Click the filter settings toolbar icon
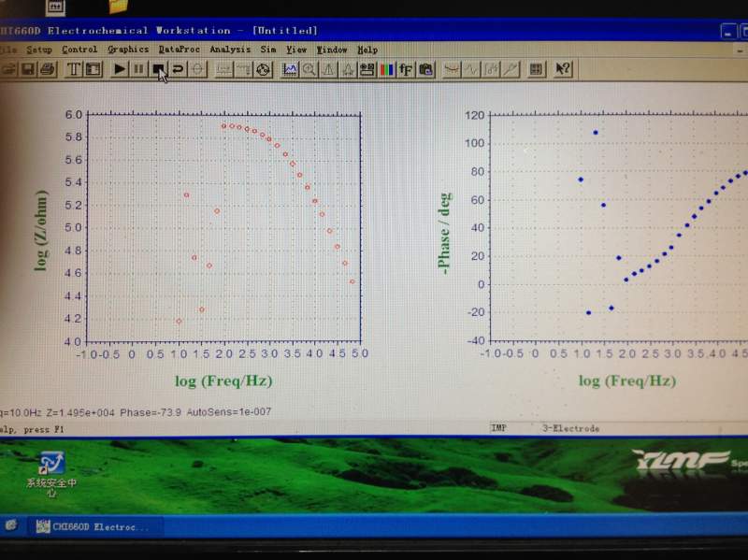Viewport: 748px width, 560px height. 243,69
